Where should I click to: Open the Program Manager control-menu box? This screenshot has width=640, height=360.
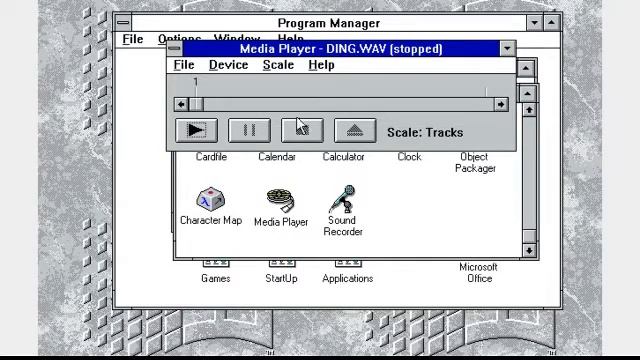[123, 23]
